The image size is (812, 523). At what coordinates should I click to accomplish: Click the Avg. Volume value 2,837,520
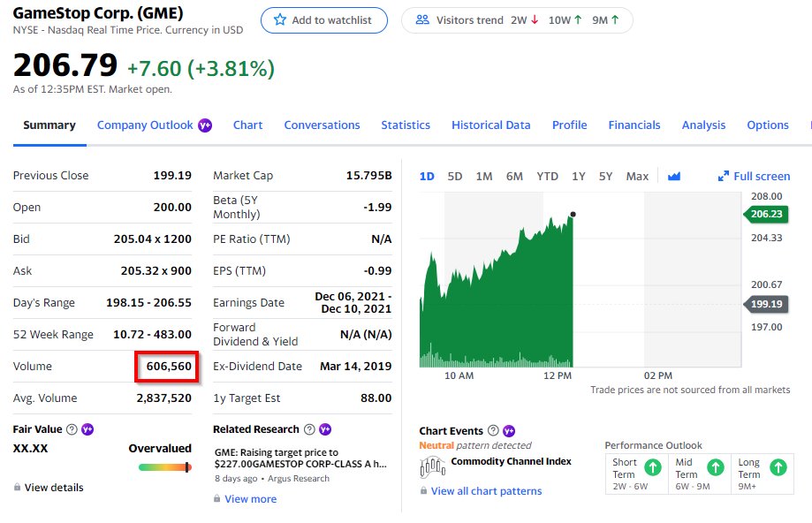click(x=163, y=398)
